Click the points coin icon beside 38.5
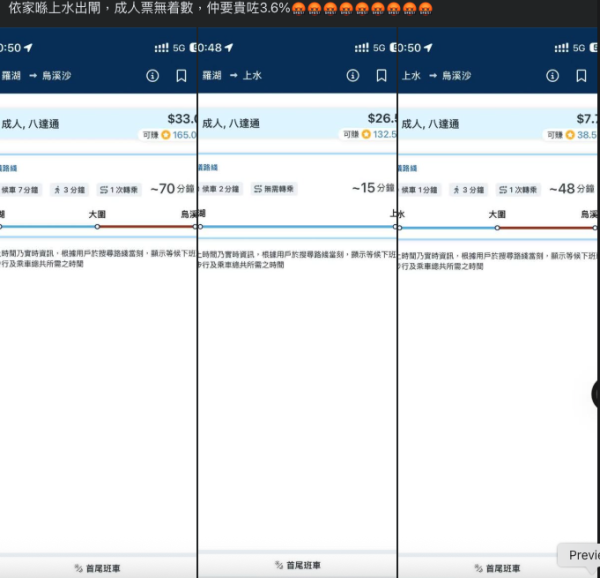Viewport: 600px width, 578px height. 570,135
